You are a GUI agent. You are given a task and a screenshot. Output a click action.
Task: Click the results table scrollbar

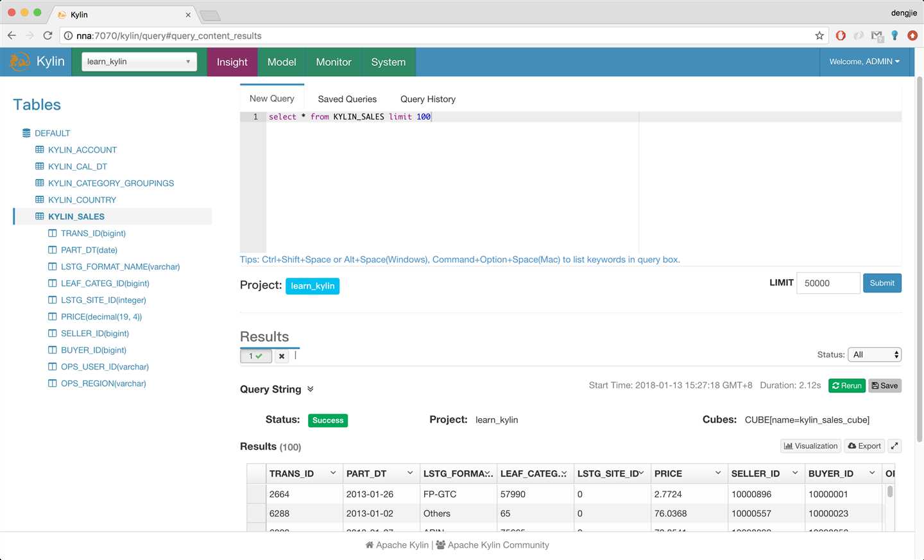click(890, 491)
